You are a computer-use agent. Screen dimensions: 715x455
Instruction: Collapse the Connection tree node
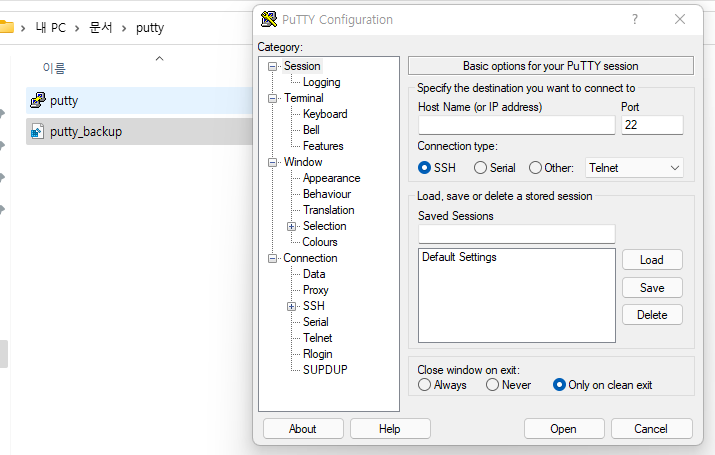[x=272, y=259]
